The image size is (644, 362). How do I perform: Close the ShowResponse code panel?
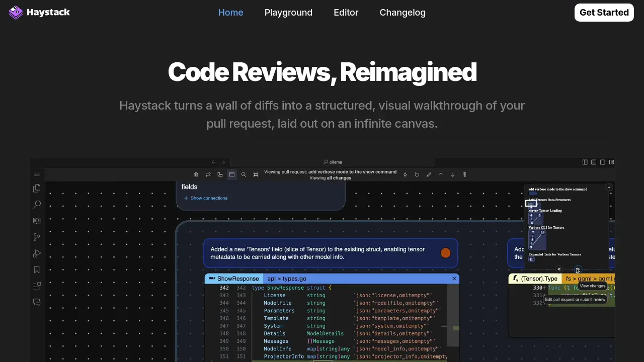pyautogui.click(x=454, y=279)
